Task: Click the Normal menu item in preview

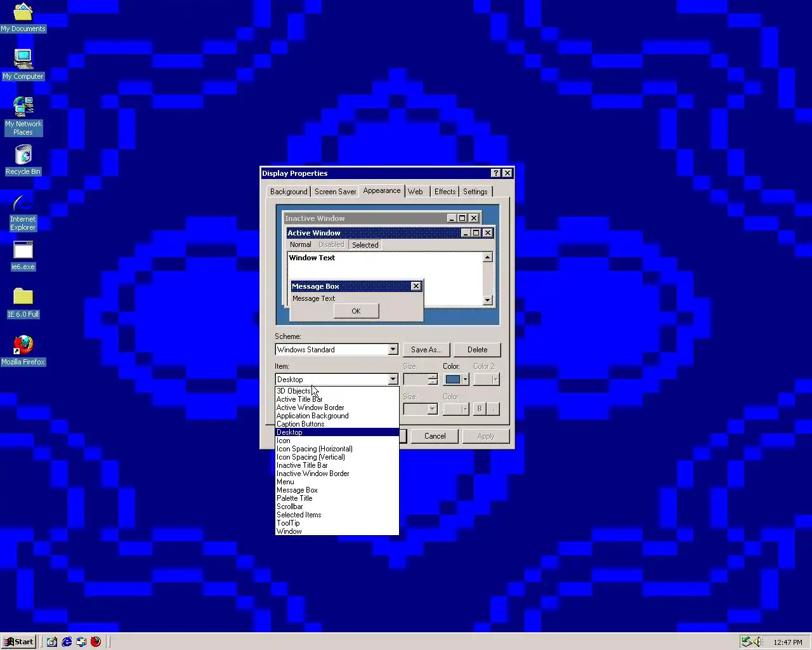Action: click(301, 245)
